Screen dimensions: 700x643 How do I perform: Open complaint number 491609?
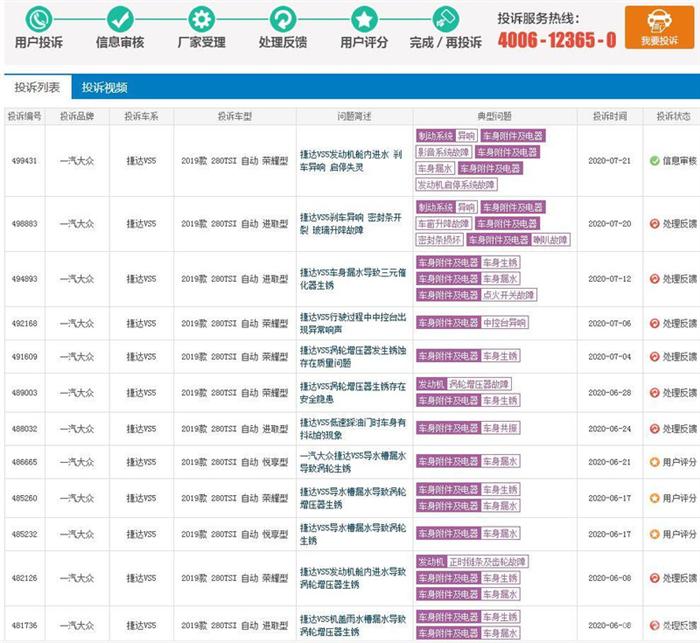[x=25, y=357]
